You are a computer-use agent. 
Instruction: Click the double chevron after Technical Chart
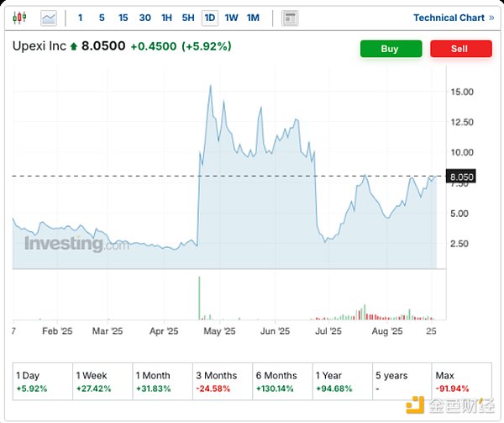click(491, 18)
